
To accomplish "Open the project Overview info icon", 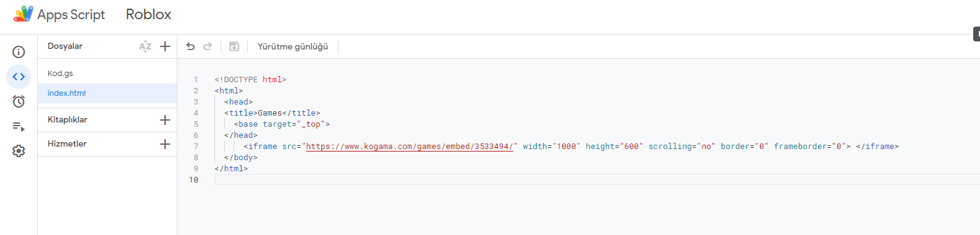I will (19, 52).
